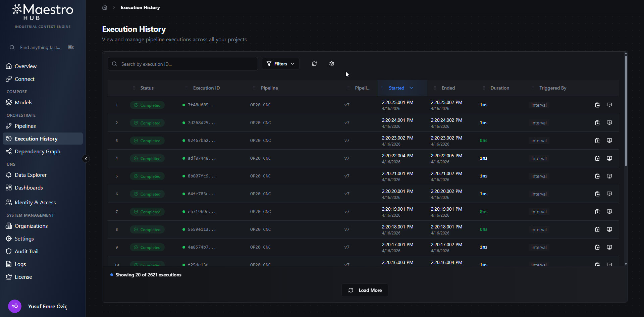Screen dimensions: 644x317
Task: Open table settings gear icon
Action: [332, 64]
